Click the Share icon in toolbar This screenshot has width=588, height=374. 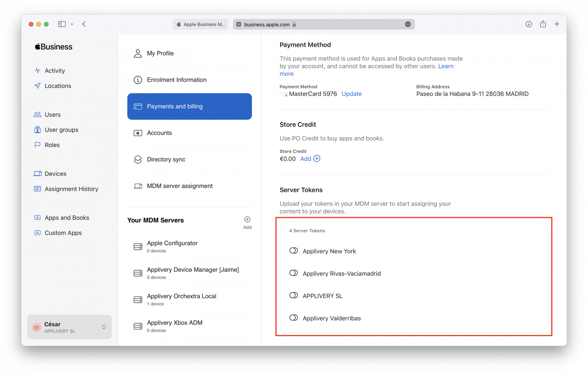click(x=543, y=24)
